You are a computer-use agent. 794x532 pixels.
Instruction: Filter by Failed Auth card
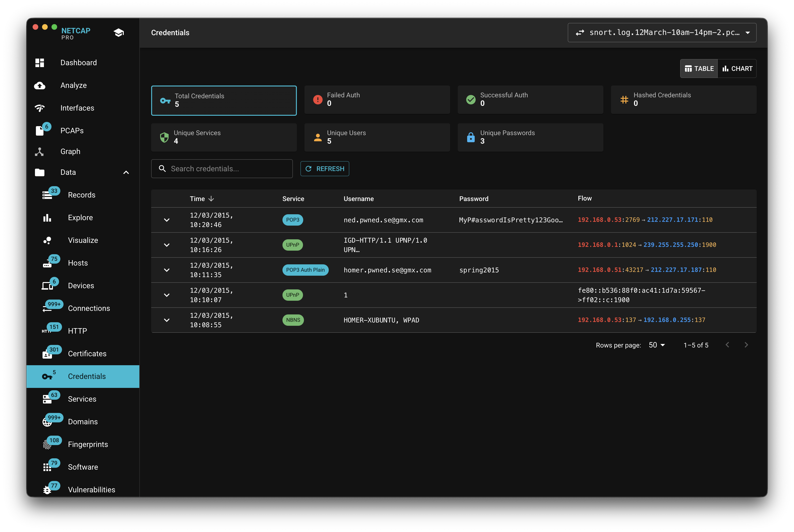[x=377, y=100]
